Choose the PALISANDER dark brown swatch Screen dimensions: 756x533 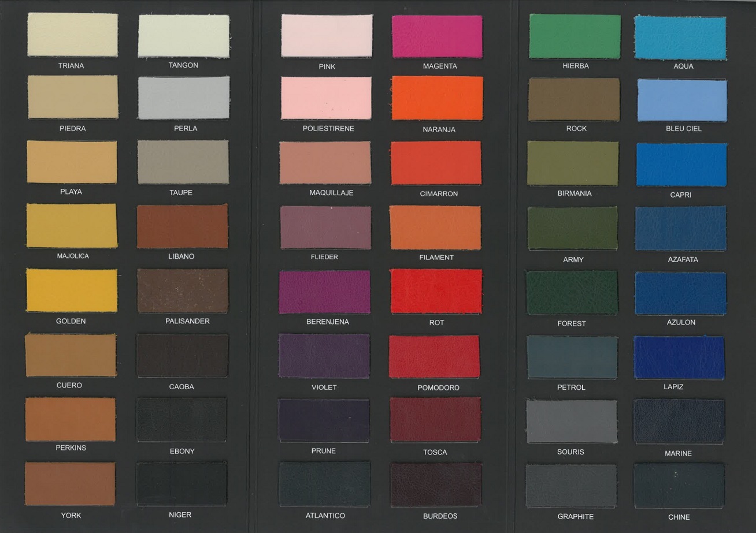coord(183,290)
